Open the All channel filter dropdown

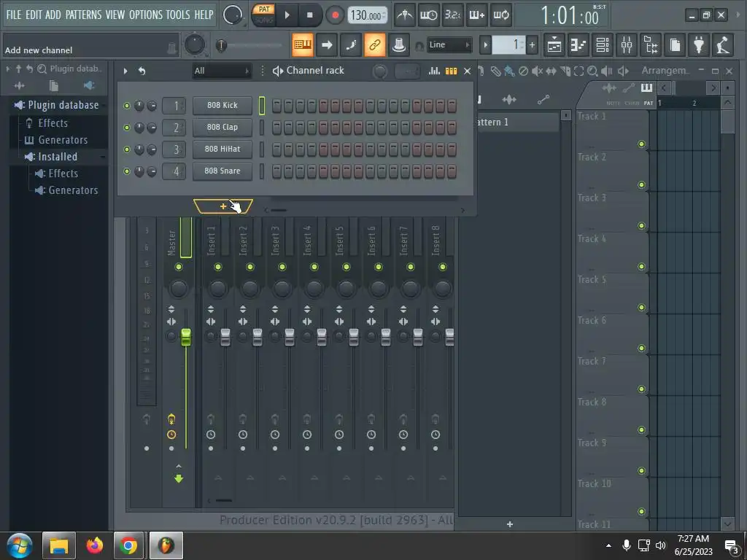click(222, 71)
